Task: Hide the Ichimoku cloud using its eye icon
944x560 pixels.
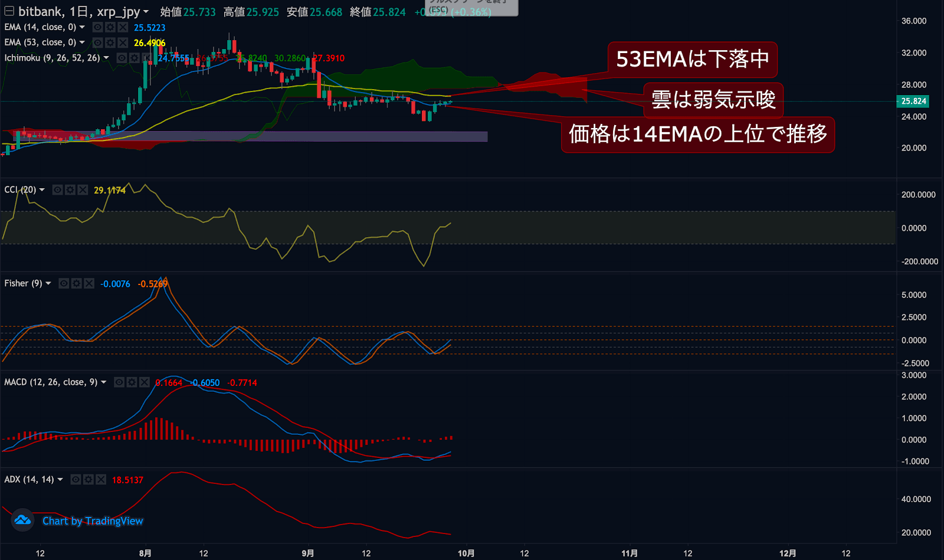Action: coord(120,57)
